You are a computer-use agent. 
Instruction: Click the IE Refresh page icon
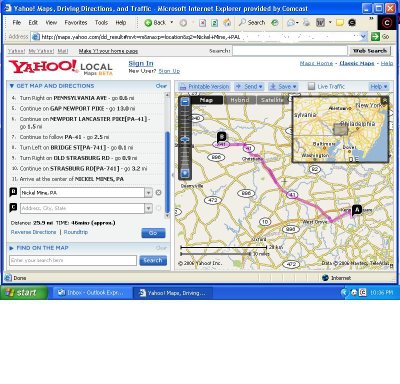pyautogui.click(x=215, y=23)
